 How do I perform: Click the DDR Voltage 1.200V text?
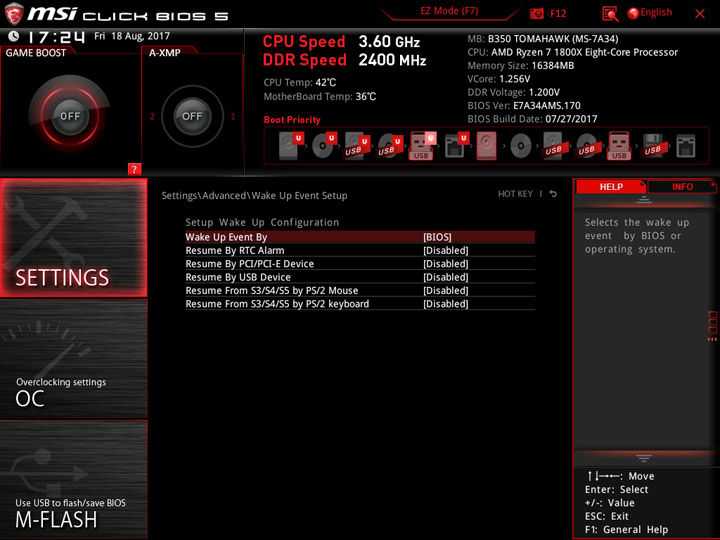pyautogui.click(x=513, y=92)
